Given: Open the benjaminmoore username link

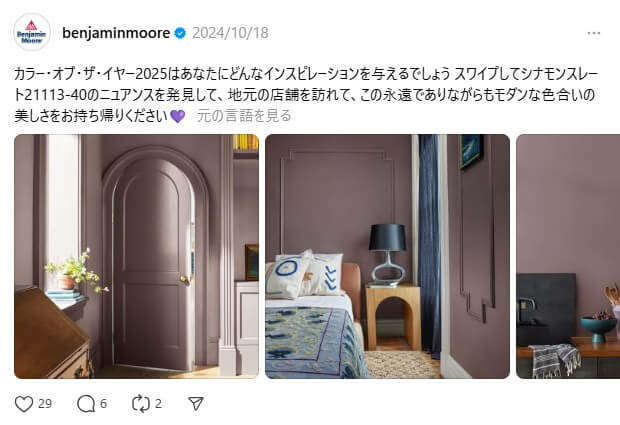Looking at the screenshot, I should (116, 33).
